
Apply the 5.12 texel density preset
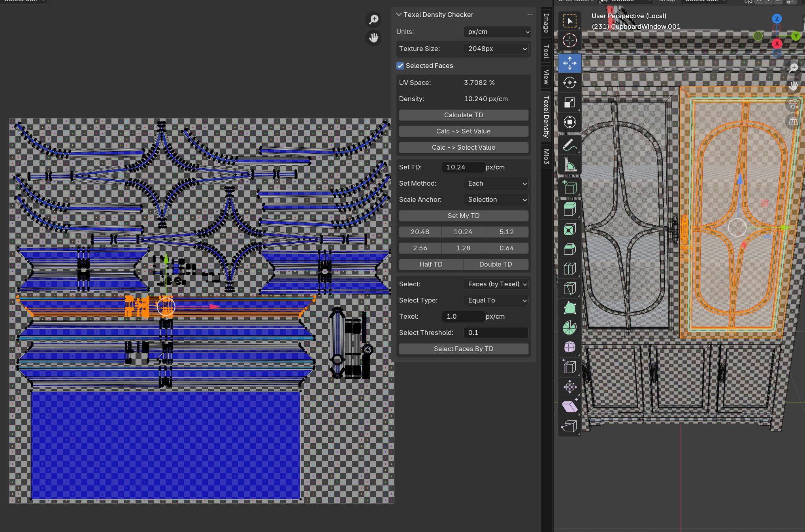click(x=507, y=232)
